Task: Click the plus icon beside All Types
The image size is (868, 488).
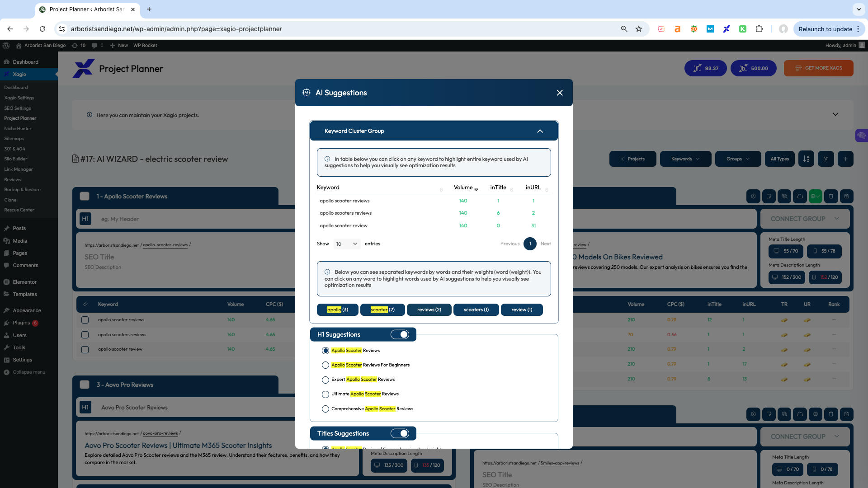Action: click(x=845, y=159)
